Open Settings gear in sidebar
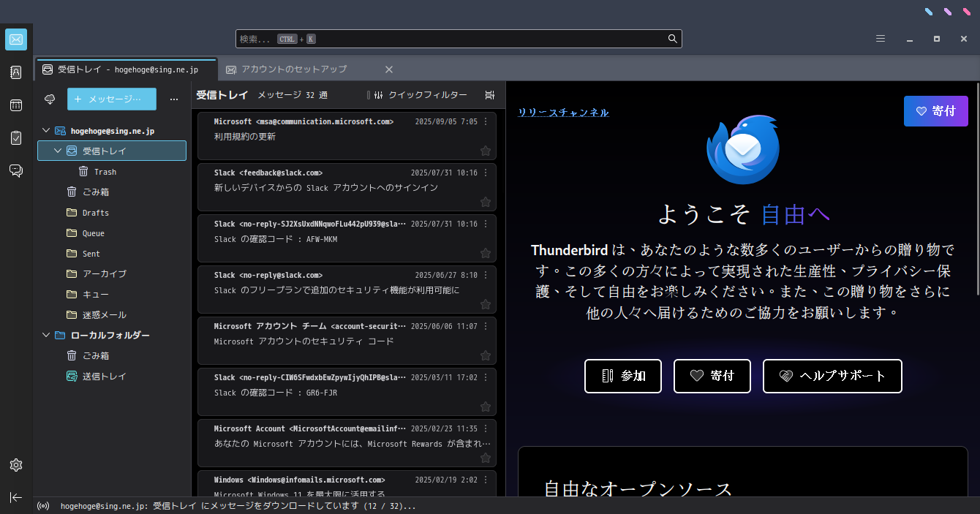Viewport: 980px width, 514px height. click(x=16, y=465)
